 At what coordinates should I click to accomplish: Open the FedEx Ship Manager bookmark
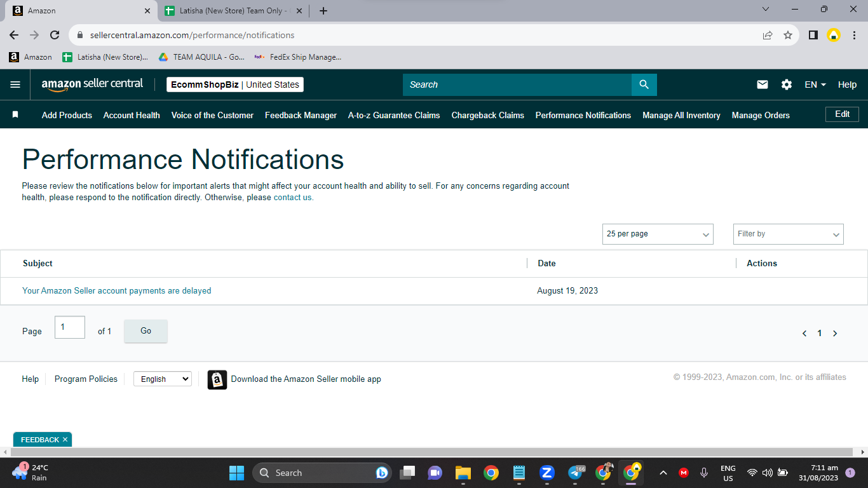(x=297, y=57)
